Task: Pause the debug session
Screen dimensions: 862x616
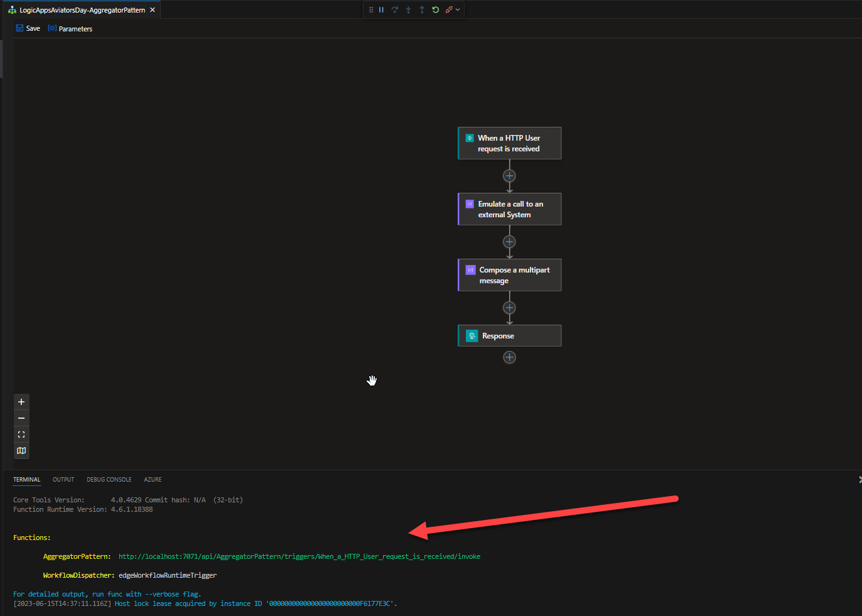Action: 381,10
